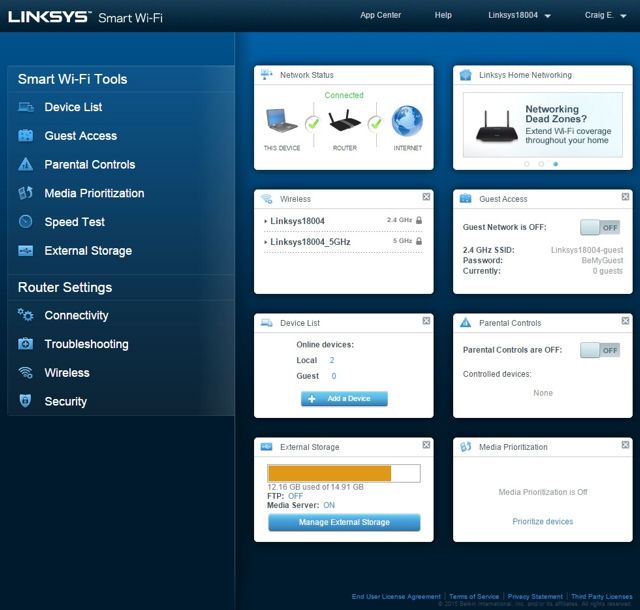Screen dimensions: 640x610
Task: Select the first carousel dot in Home Networking
Action: coord(527,164)
